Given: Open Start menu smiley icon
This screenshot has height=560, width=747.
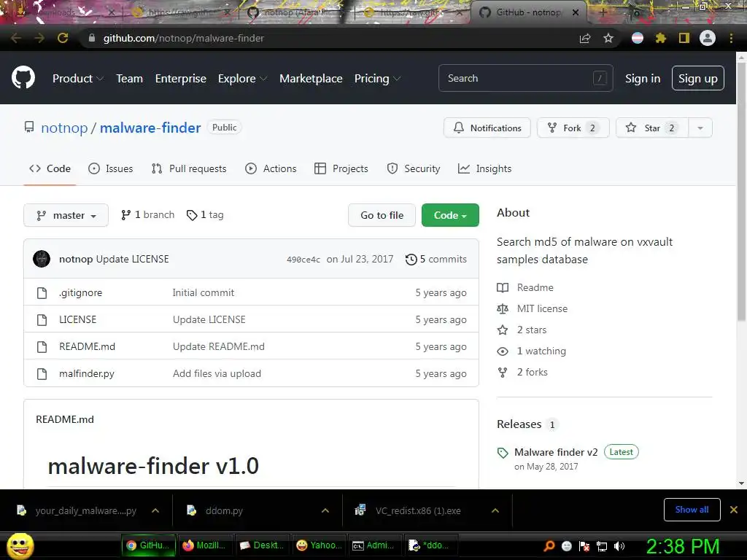Looking at the screenshot, I should point(20,545).
